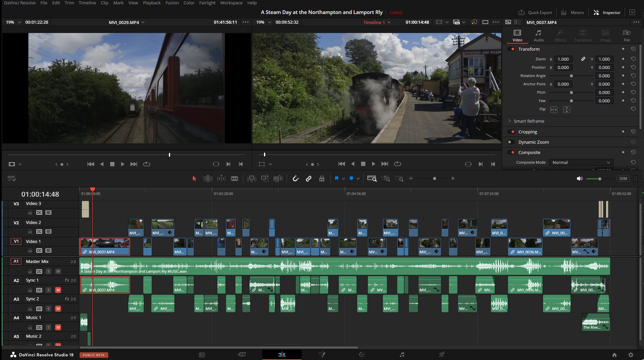The width and height of the screenshot is (644, 360).
Task: Open flag color dropdown arrow
Action: pos(343,179)
